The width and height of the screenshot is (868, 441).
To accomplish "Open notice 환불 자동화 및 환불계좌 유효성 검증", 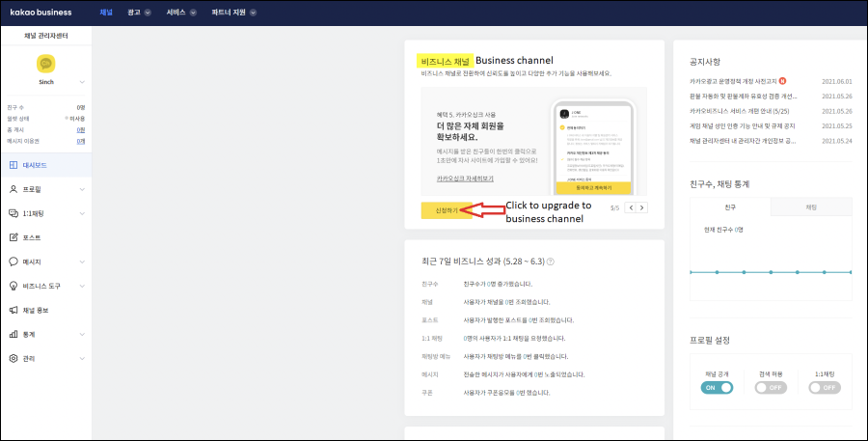I will pos(743,96).
